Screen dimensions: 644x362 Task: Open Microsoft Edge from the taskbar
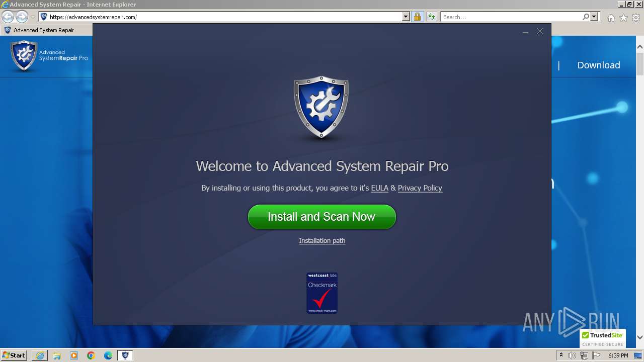coord(108,355)
